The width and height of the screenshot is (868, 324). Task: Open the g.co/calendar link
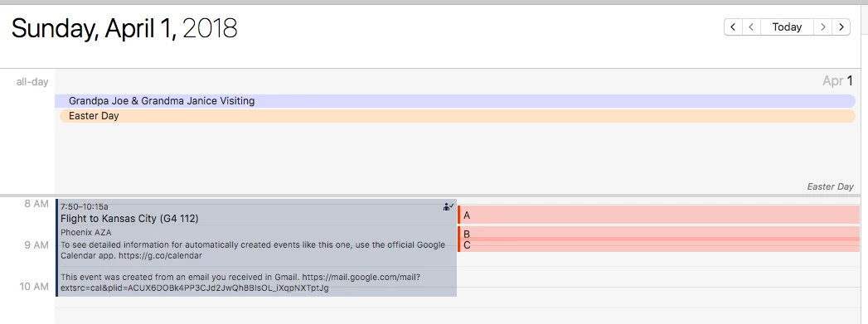tap(167, 256)
